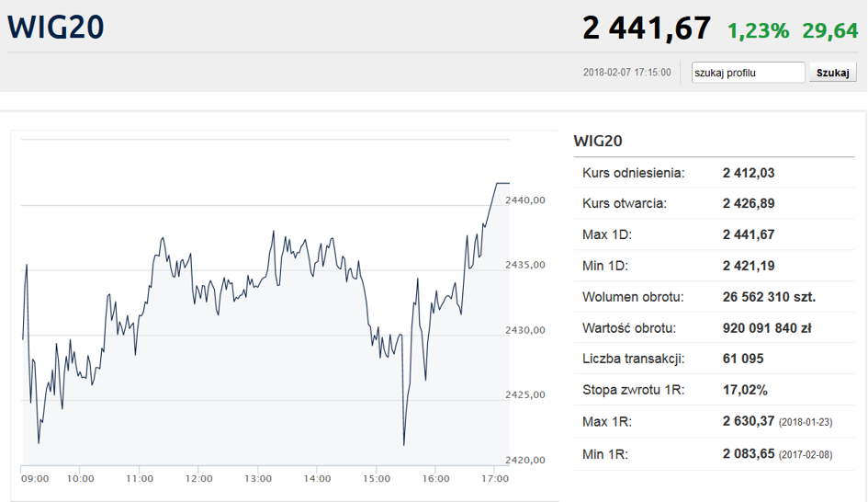Image resolution: width=868 pixels, height=502 pixels.
Task: Click the Szukaj search button
Action: tap(832, 73)
